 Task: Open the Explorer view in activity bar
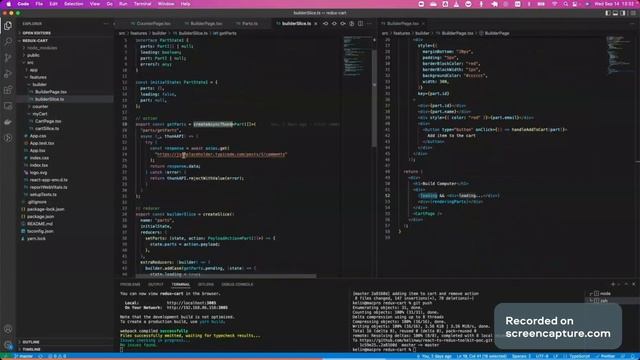click(x=8, y=26)
